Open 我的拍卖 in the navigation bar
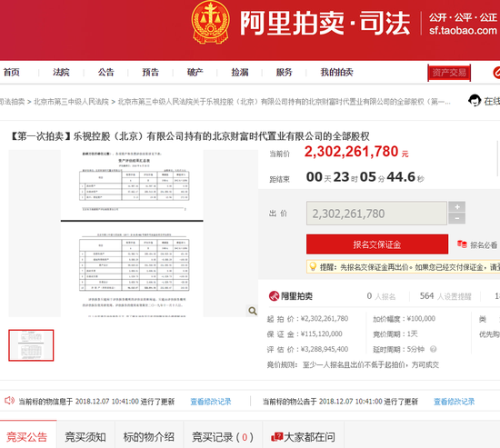This screenshot has width=500, height=448. pos(336,73)
